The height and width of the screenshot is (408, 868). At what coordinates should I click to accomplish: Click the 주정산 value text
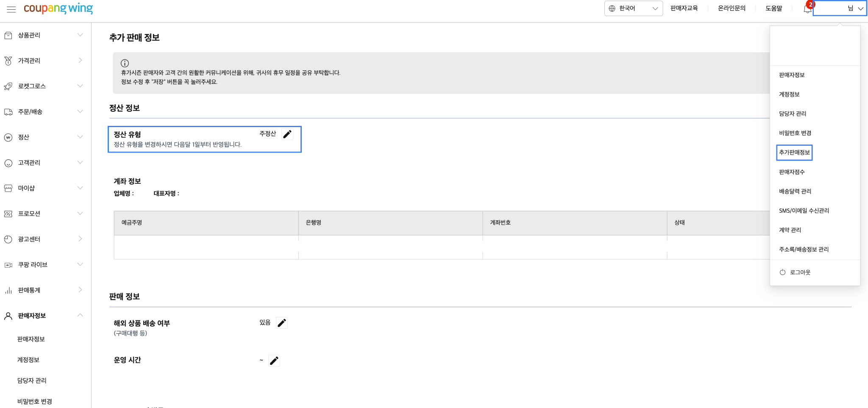(268, 133)
